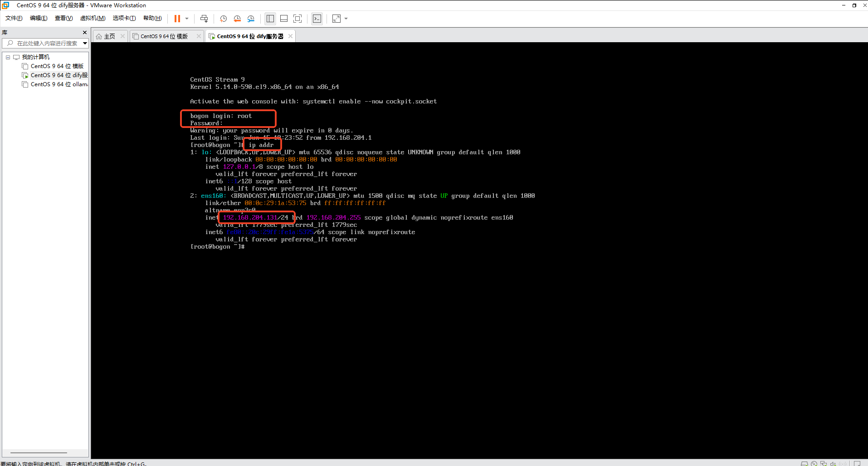This screenshot has height=466, width=868.
Task: Select CentOS 9 64 位 dify VM in library
Action: [x=59, y=75]
